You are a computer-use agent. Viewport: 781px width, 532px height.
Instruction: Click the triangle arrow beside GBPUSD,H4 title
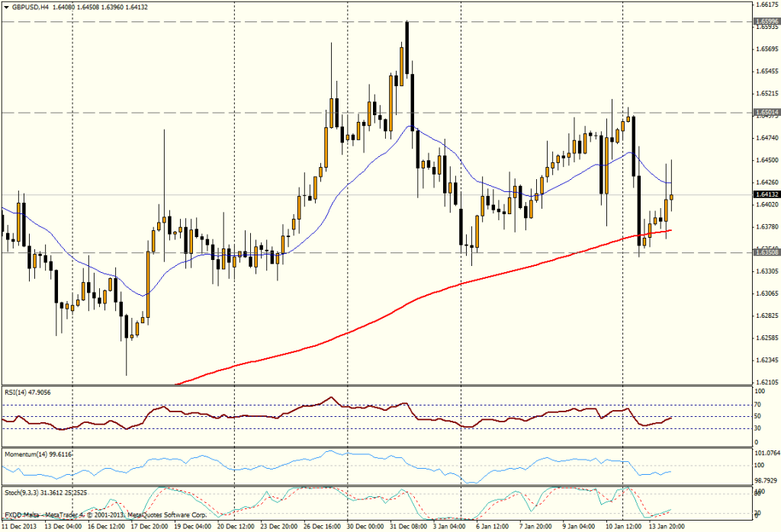pos(7,8)
